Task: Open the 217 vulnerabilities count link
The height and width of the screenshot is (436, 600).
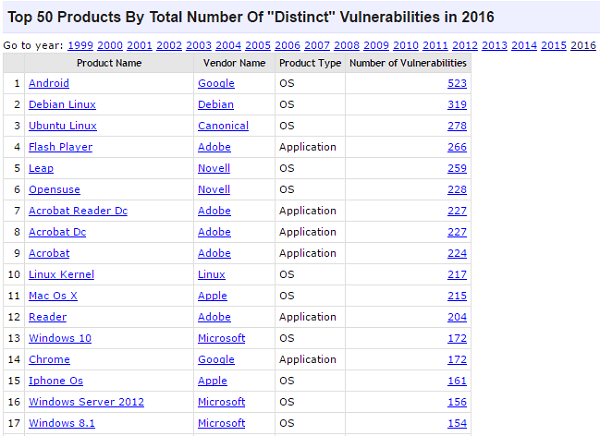Action: 457,274
